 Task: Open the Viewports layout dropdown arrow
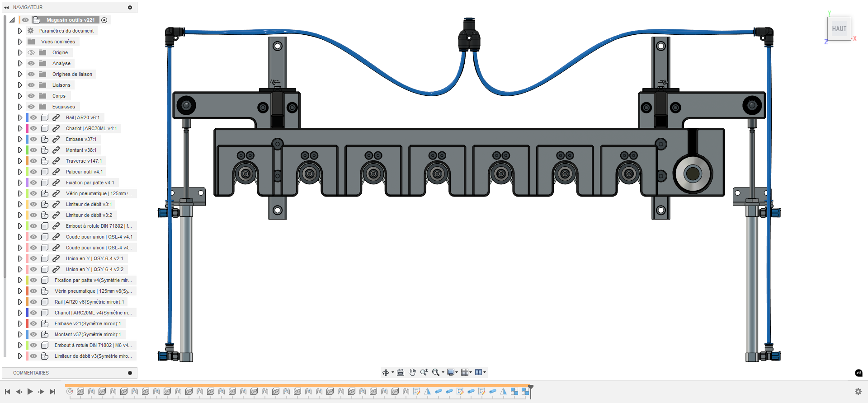pos(485,372)
